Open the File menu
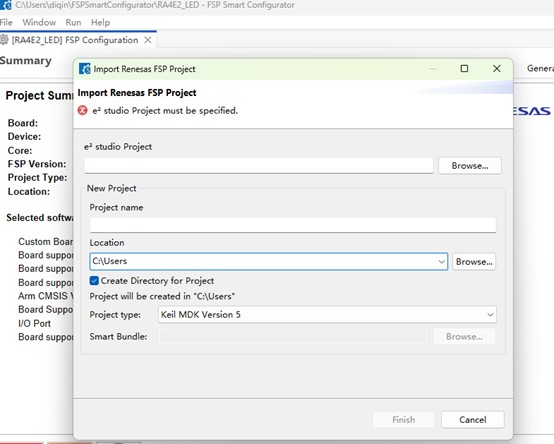This screenshot has width=554, height=444. point(6,22)
